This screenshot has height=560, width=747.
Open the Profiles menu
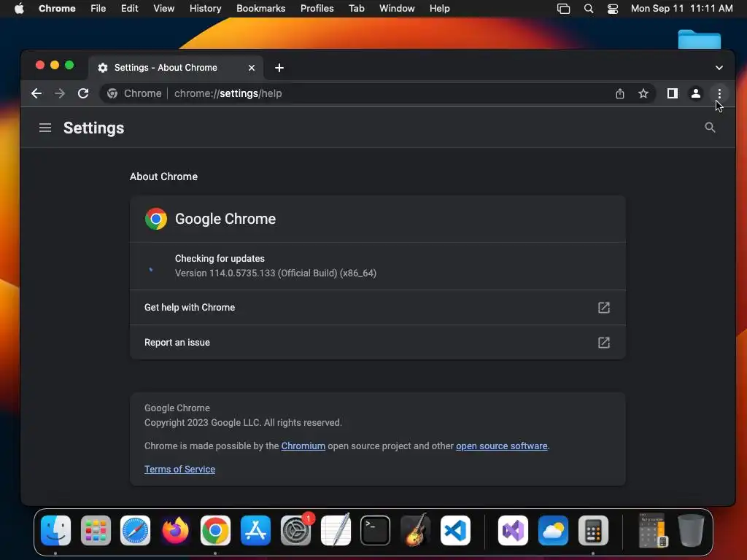click(x=317, y=9)
